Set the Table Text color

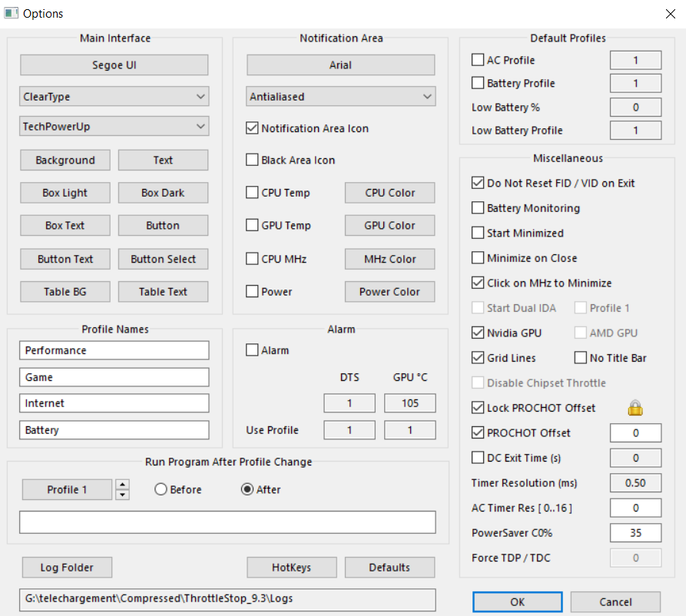point(163,292)
